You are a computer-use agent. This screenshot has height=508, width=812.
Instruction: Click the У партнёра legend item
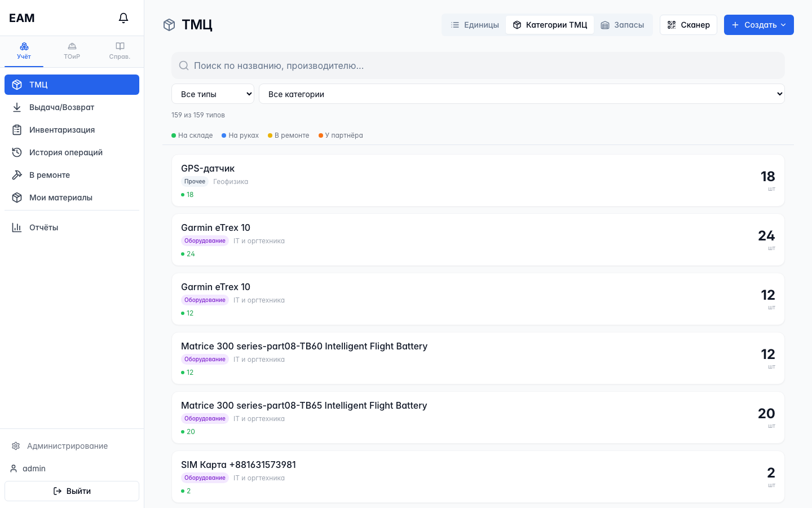341,135
